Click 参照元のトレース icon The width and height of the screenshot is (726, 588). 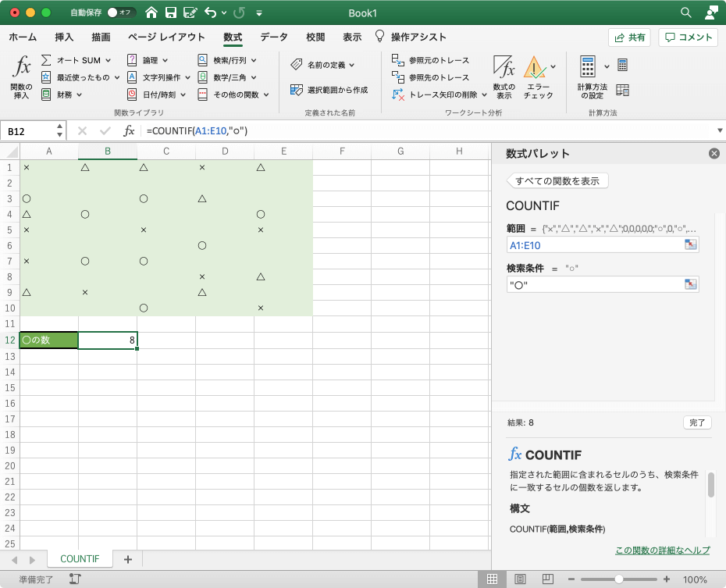coord(397,60)
